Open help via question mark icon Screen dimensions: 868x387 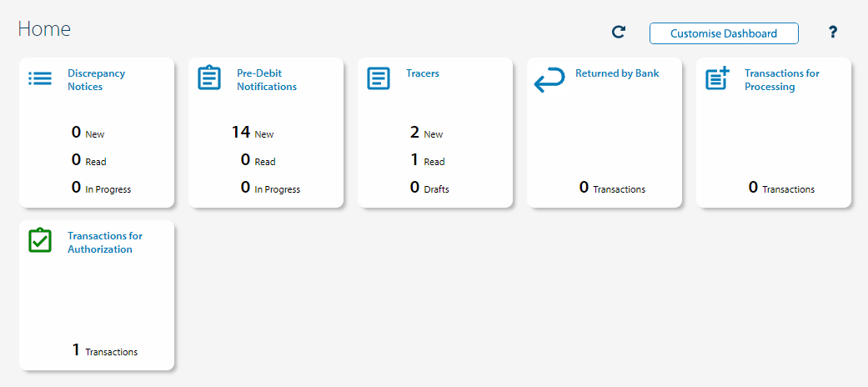click(833, 33)
